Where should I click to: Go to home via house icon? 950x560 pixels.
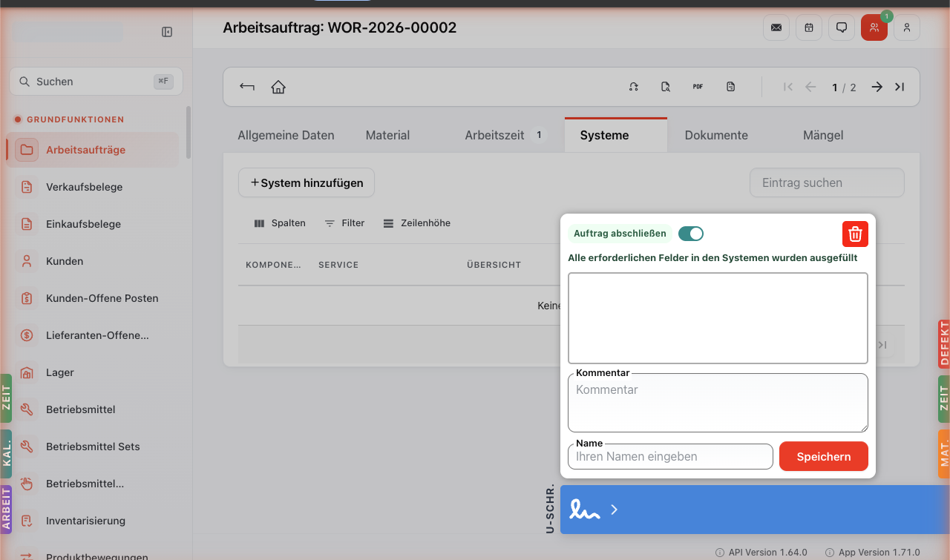coord(278,87)
